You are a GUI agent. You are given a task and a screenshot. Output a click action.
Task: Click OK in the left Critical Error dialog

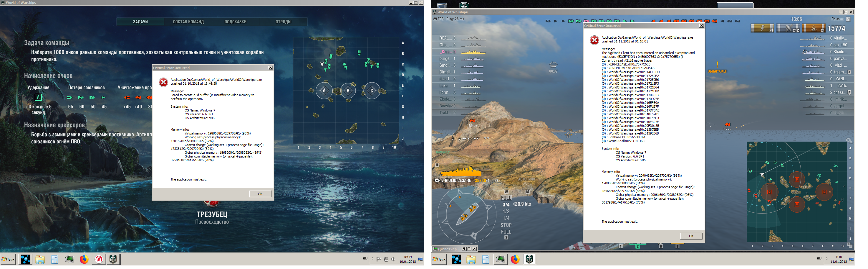[x=260, y=194]
